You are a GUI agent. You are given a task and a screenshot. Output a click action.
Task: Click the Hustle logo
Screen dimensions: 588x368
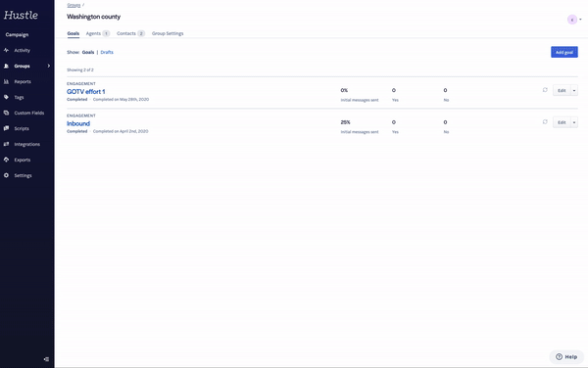coord(21,15)
